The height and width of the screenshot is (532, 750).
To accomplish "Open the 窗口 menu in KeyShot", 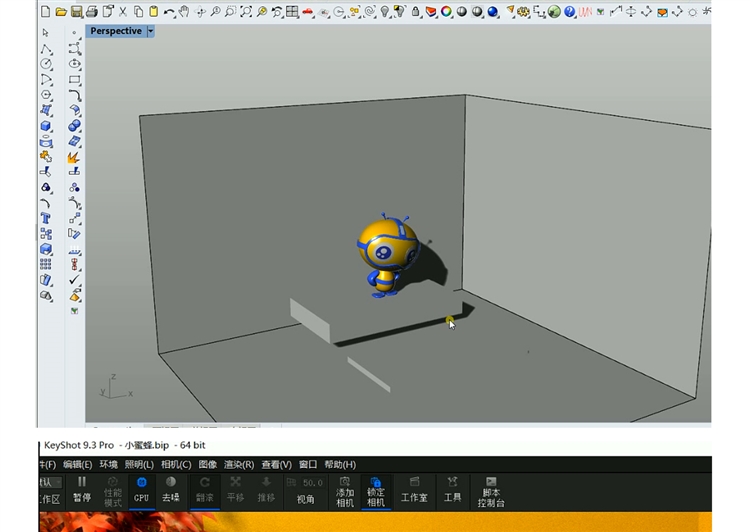I will coord(308,465).
